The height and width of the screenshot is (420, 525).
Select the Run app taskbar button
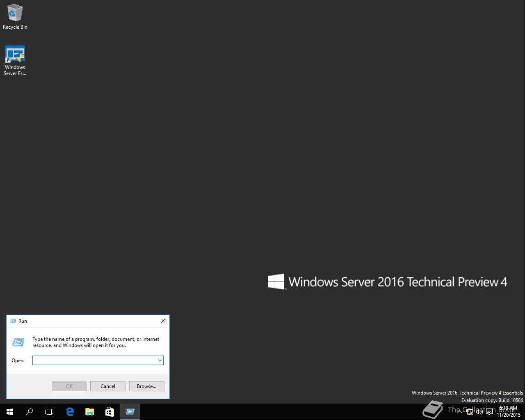(x=130, y=412)
